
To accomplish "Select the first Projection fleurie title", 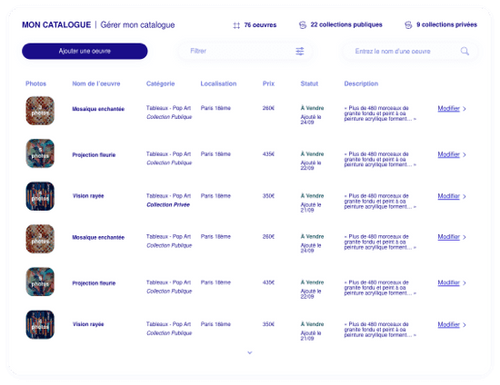I will coord(94,155).
